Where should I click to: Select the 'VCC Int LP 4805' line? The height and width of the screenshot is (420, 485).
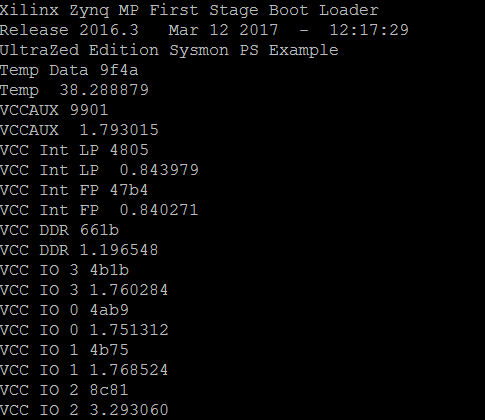click(74, 150)
